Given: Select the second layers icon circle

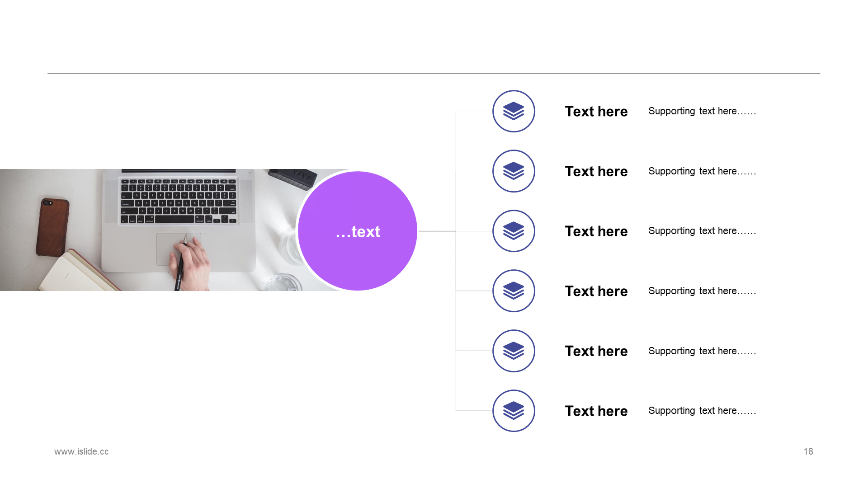Looking at the screenshot, I should [514, 171].
